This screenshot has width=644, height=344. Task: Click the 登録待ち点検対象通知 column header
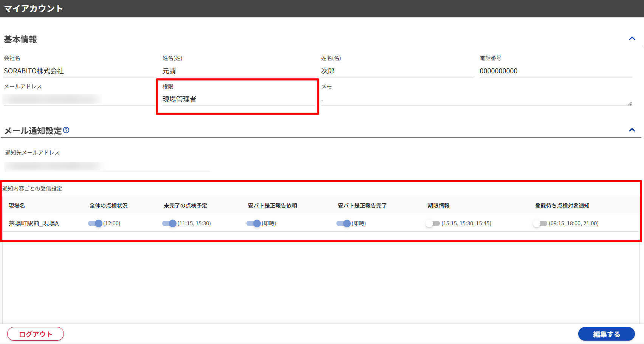click(562, 206)
